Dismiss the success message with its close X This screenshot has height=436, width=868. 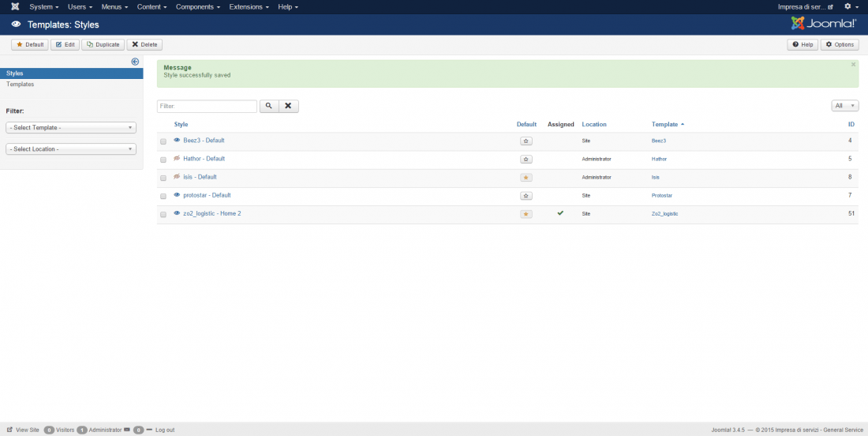[853, 64]
